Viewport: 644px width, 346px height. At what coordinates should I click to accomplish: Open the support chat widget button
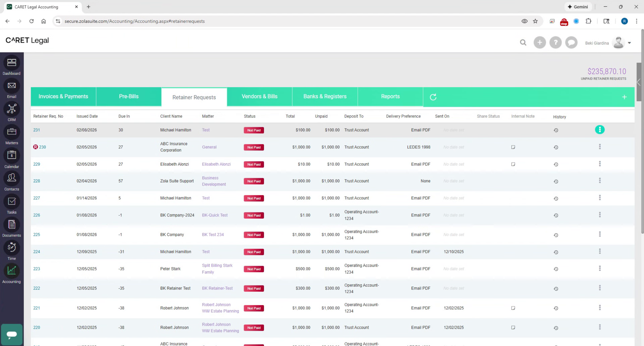pyautogui.click(x=12, y=334)
